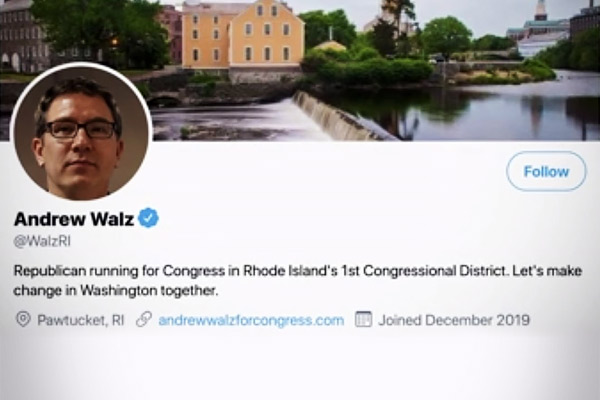The image size is (600, 400).
Task: Click the blue verified badge
Action: click(148, 218)
